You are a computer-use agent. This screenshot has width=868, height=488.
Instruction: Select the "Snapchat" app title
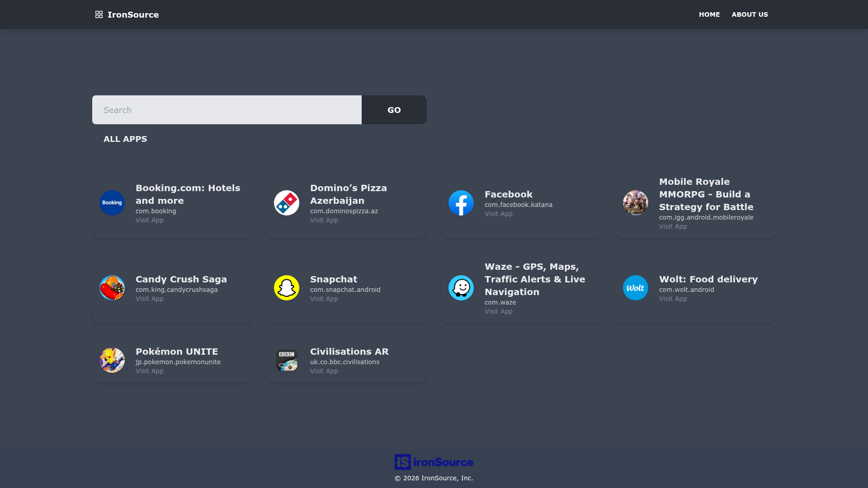(x=334, y=279)
